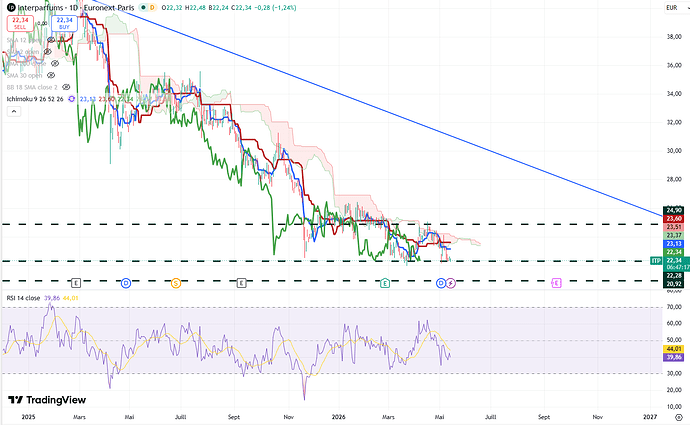Click the change value −0,28 (−1,24%)
690x425 pixels.
275,7
